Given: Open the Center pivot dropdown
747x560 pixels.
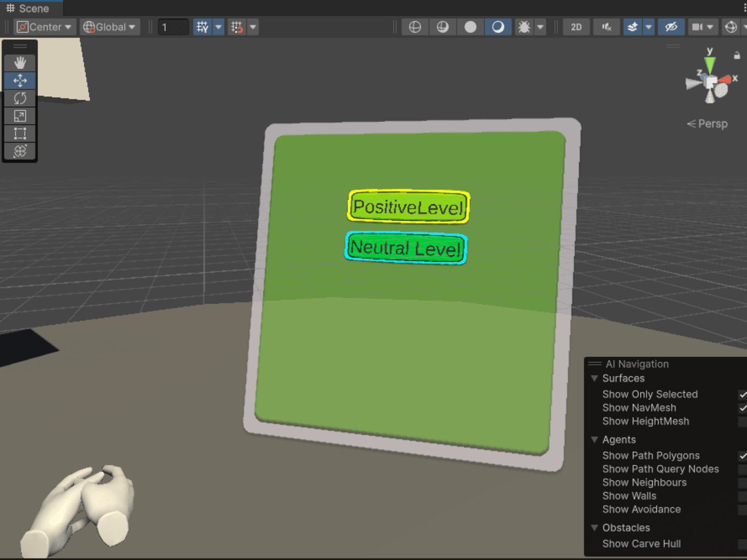Looking at the screenshot, I should 45,27.
